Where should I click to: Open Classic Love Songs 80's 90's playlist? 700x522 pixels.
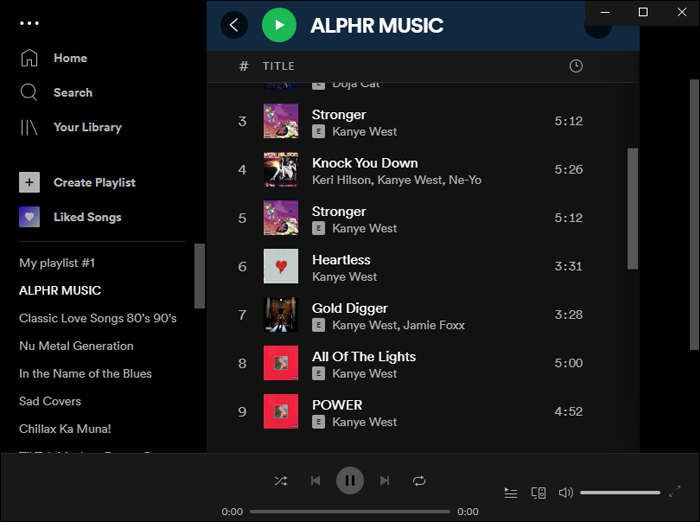pyautogui.click(x=97, y=318)
